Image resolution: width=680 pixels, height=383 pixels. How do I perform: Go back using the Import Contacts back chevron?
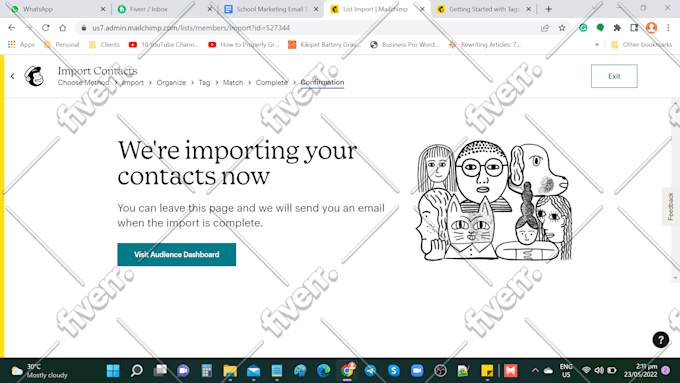pos(13,76)
